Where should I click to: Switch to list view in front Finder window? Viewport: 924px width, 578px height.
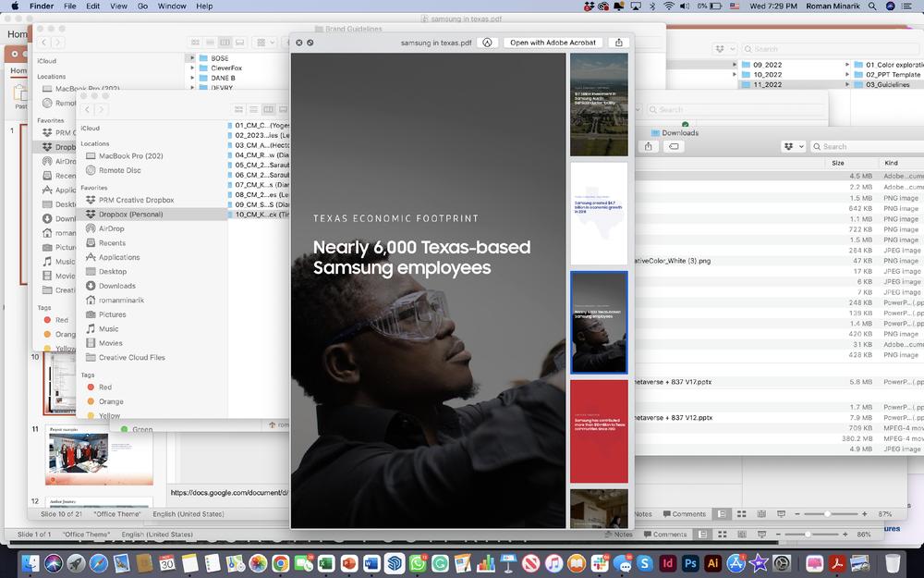254,109
